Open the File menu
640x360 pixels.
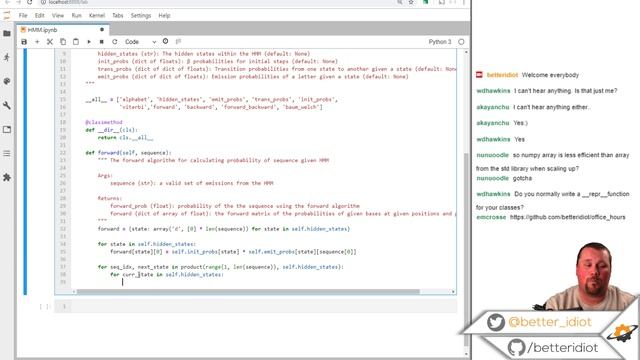pos(23,16)
